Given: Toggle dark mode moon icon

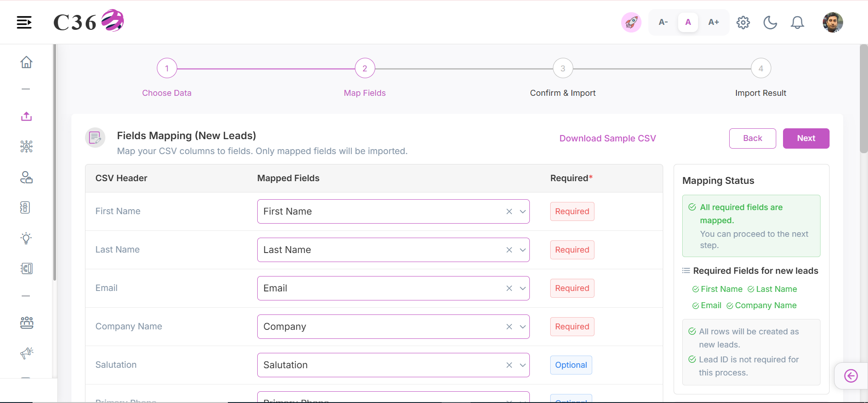Looking at the screenshot, I should click(x=770, y=22).
